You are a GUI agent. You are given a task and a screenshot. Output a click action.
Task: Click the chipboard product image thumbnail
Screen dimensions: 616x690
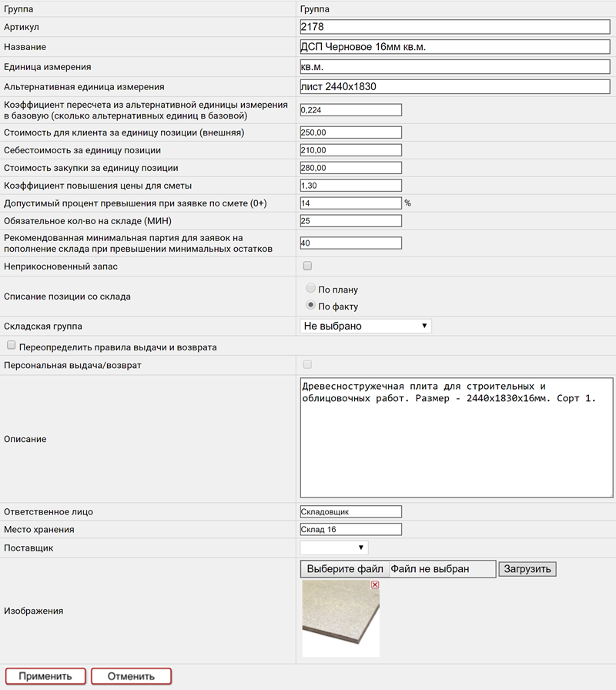click(x=340, y=618)
